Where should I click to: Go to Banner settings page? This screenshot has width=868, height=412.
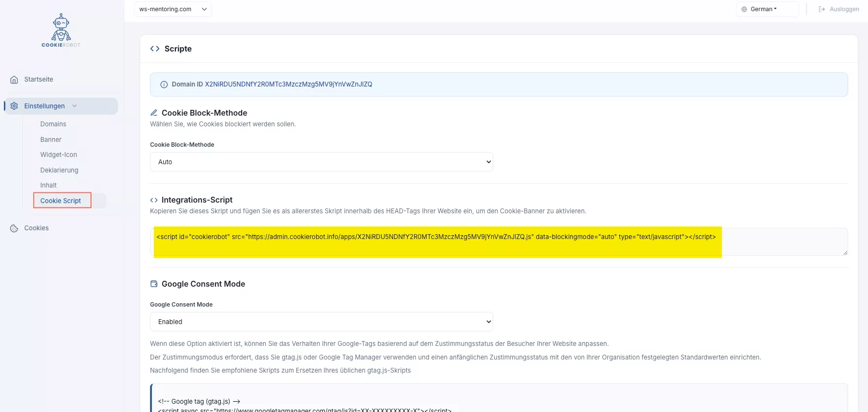(x=50, y=139)
